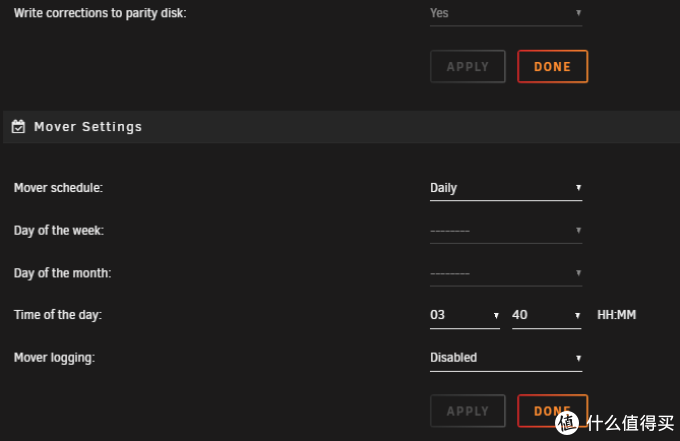The height and width of the screenshot is (441, 680).
Task: Click the upper DONE button
Action: (x=552, y=66)
